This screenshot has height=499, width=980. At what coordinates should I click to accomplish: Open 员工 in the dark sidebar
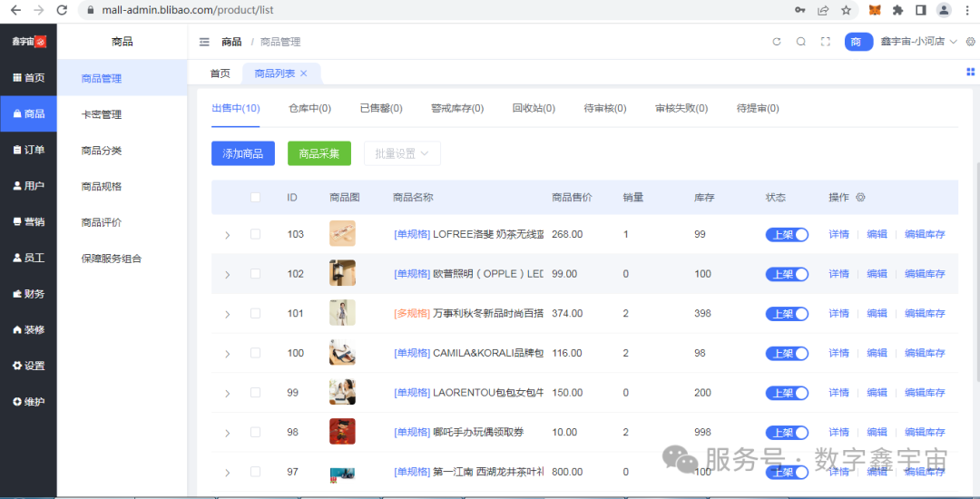tap(29, 258)
